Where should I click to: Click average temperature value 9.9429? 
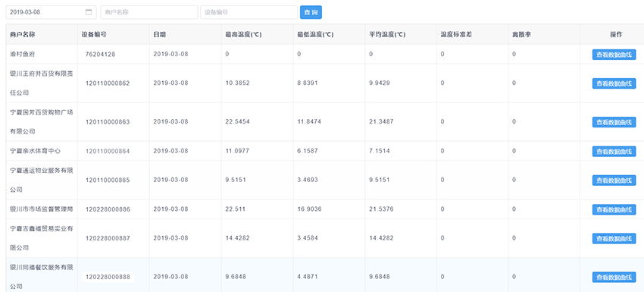pyautogui.click(x=380, y=83)
